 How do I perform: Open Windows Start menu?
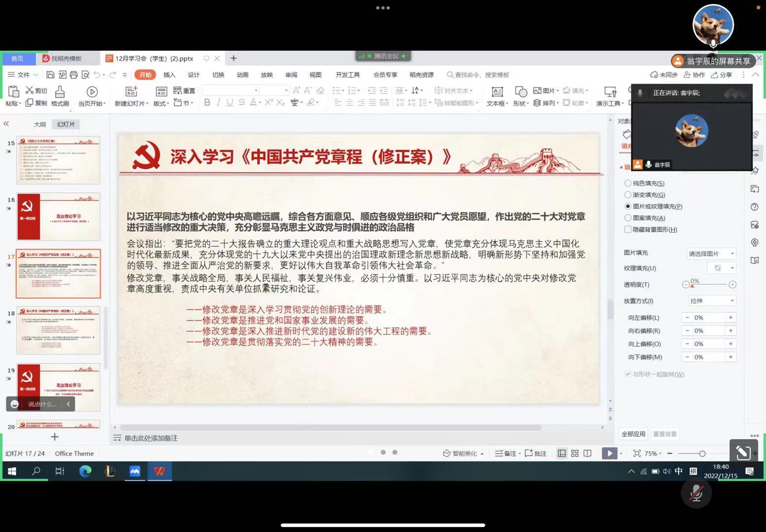(x=12, y=471)
